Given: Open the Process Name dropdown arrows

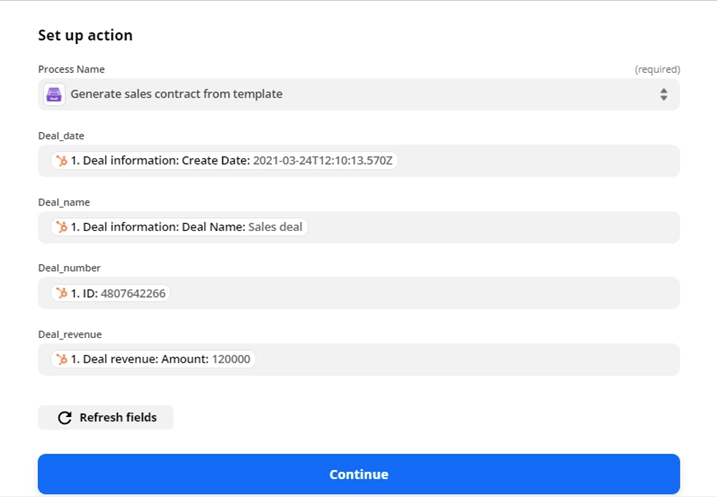Looking at the screenshot, I should pos(663,94).
